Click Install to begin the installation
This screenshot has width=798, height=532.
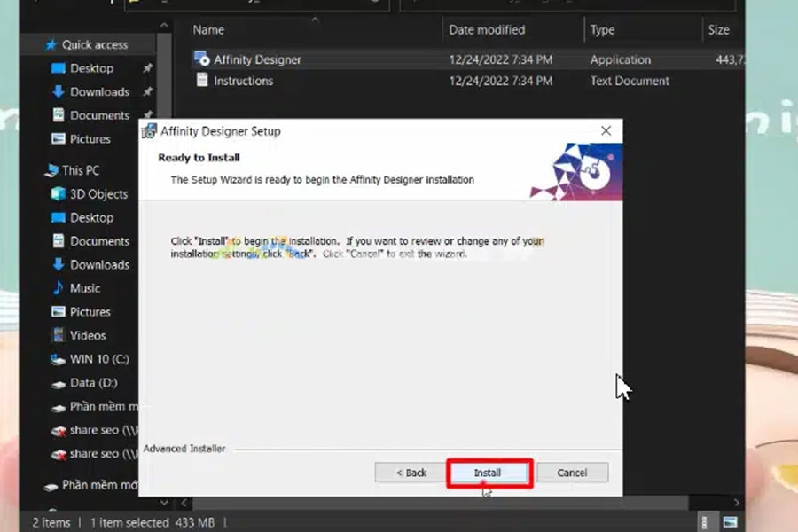click(489, 473)
